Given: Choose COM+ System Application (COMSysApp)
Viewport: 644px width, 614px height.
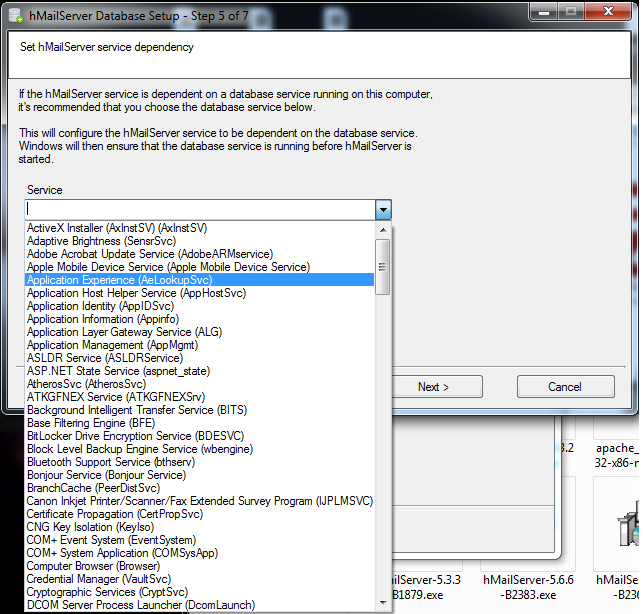Looking at the screenshot, I should 200,553.
